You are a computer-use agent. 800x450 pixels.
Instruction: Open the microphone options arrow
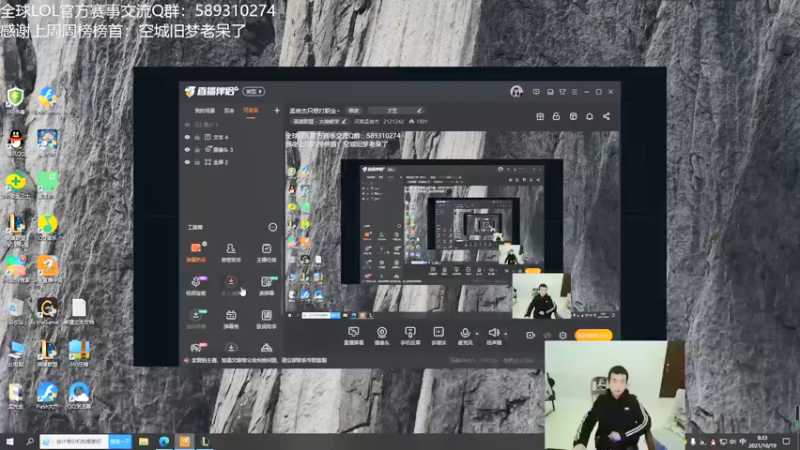[477, 334]
